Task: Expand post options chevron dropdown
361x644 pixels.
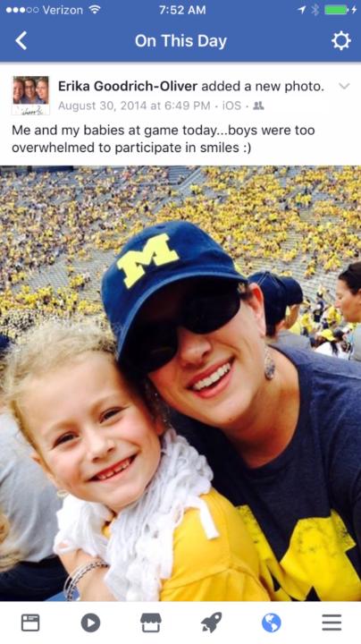Action: [x=344, y=86]
